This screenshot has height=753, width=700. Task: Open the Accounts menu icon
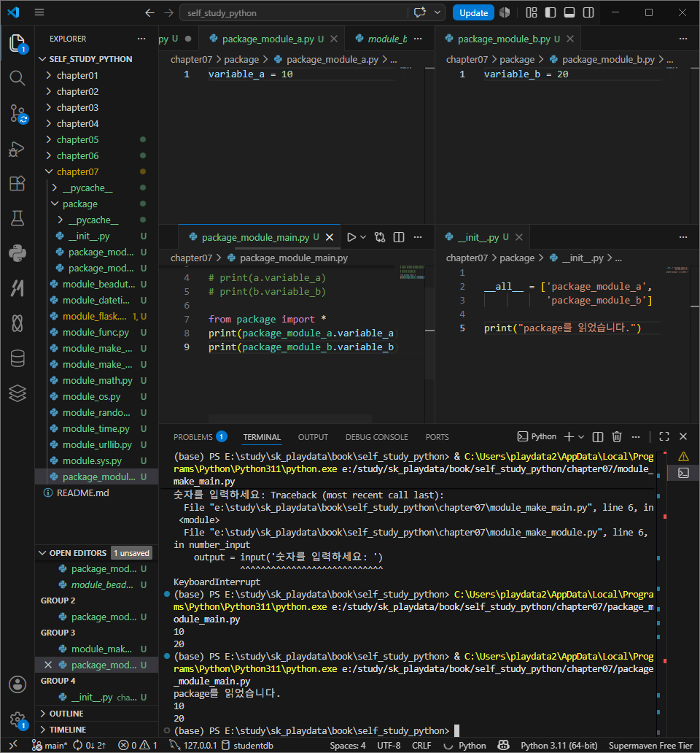[x=17, y=684]
